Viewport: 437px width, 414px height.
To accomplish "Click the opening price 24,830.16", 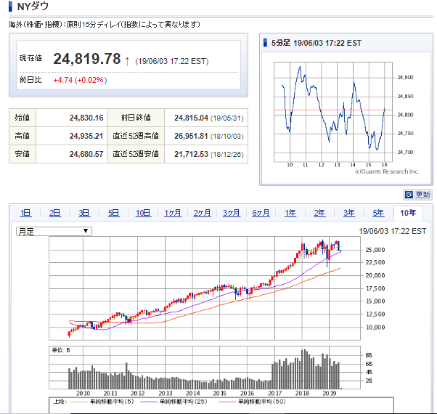I will click(86, 118).
